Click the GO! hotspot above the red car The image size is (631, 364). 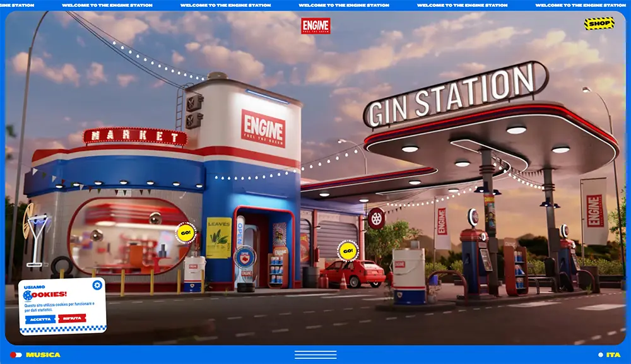pyautogui.click(x=348, y=251)
